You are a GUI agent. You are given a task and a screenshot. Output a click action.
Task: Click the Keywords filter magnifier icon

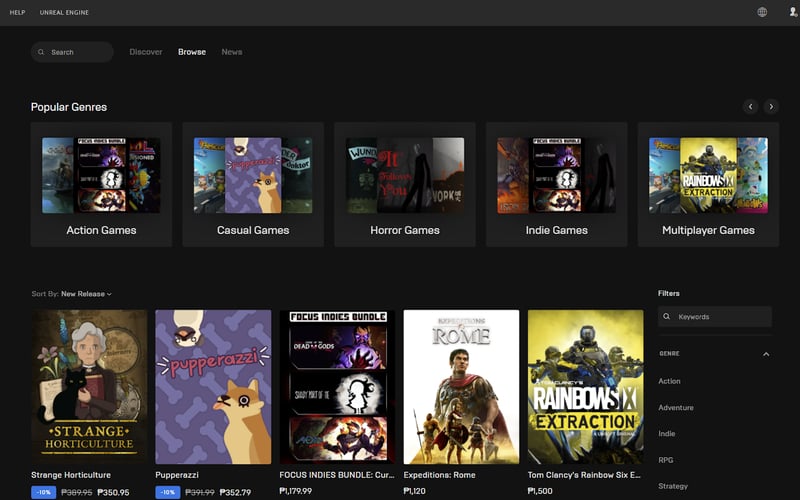pos(666,316)
